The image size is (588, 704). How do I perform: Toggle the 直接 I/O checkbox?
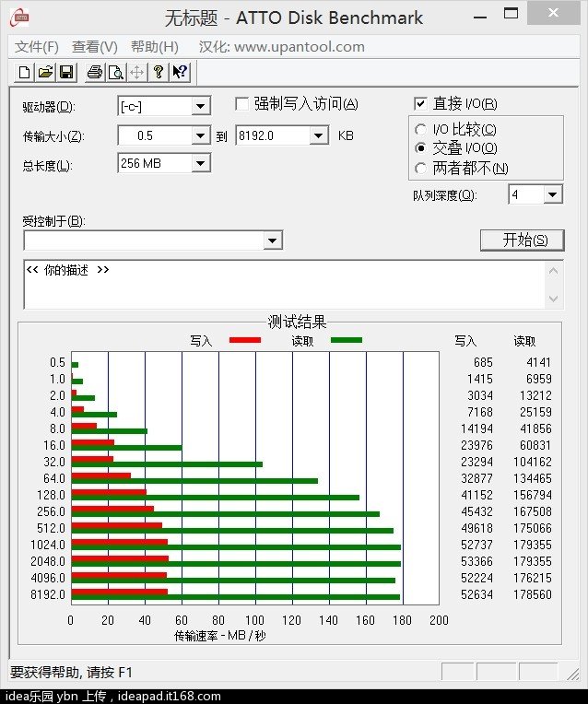[420, 104]
